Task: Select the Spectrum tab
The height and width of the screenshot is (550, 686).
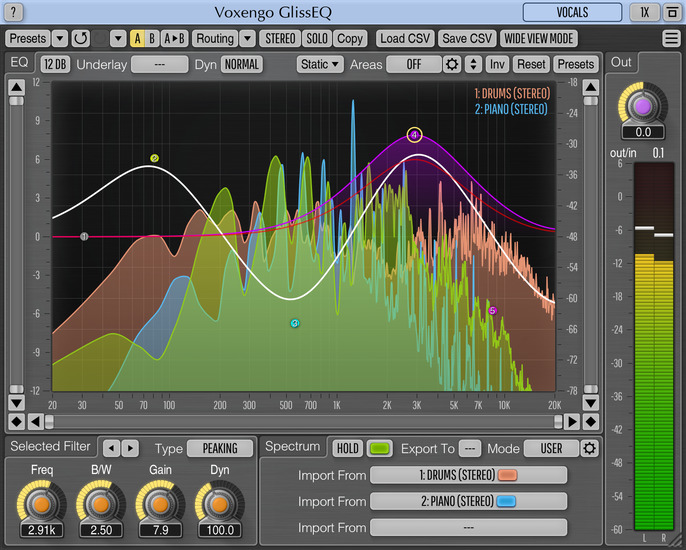Action: [292, 446]
